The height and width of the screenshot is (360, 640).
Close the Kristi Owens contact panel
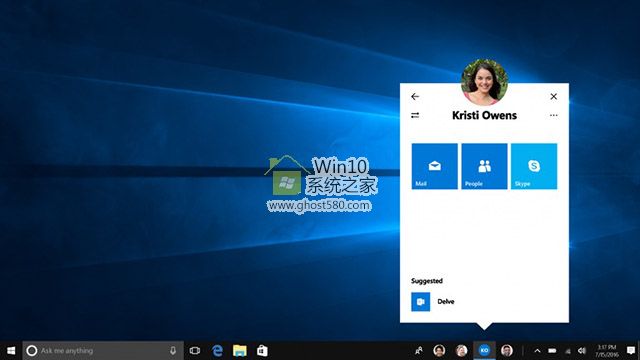coord(553,96)
